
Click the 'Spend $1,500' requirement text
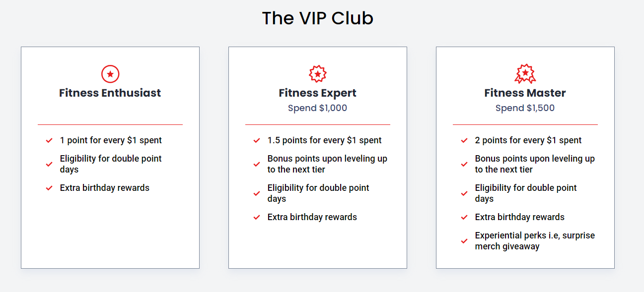pos(525,108)
